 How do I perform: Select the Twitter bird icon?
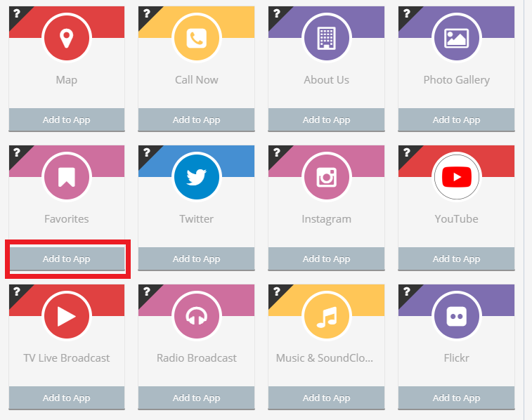pos(197,177)
